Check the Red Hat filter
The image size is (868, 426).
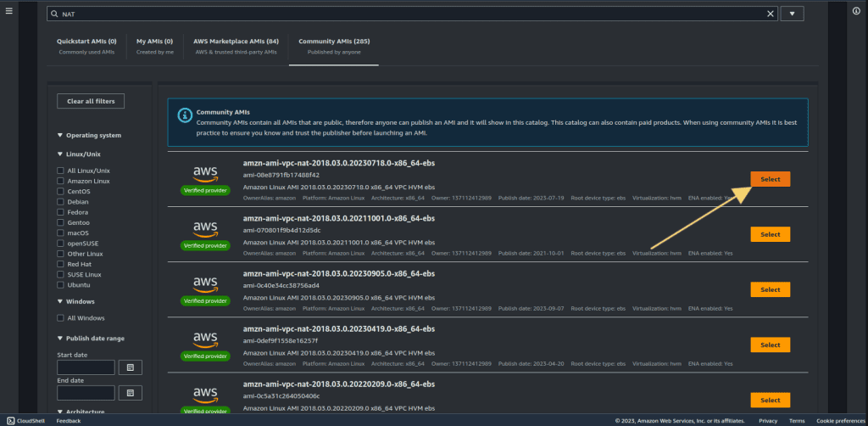(60, 264)
